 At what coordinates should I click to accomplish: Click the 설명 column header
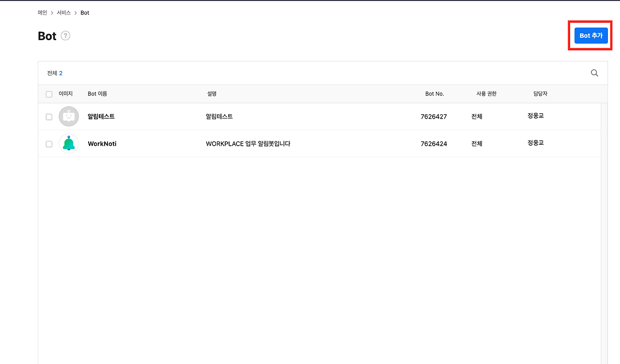(x=212, y=94)
